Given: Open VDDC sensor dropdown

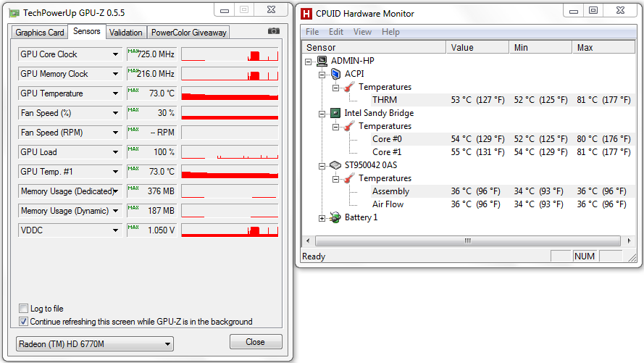Looking at the screenshot, I should coord(115,230).
